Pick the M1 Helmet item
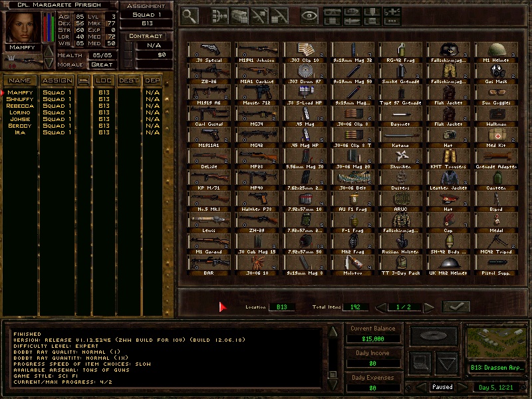Image resolution: width=532 pixels, height=399 pixels. [496, 53]
